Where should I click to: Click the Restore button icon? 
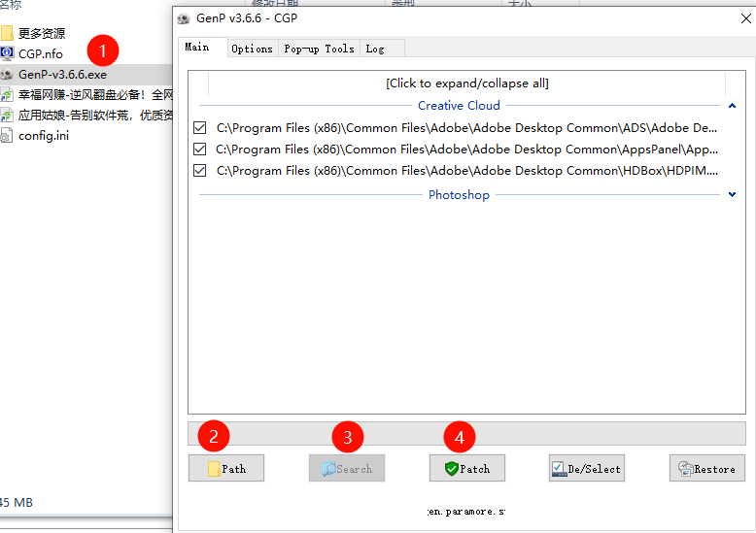pyautogui.click(x=685, y=469)
